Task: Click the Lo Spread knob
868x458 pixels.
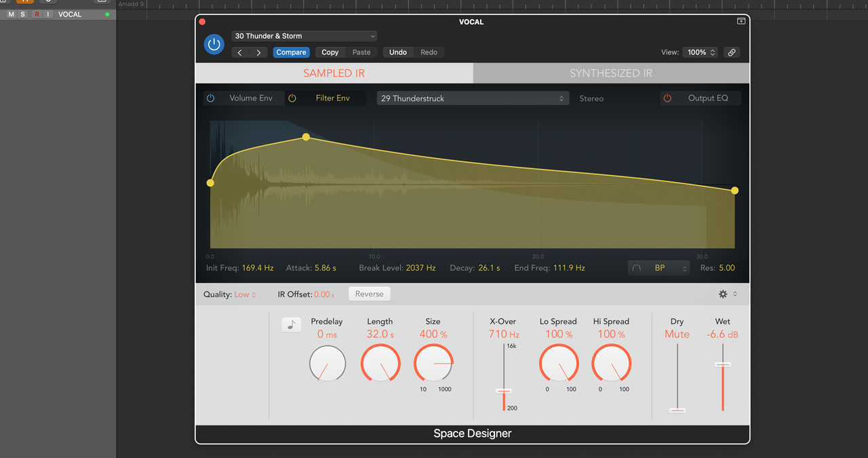Action: point(559,363)
